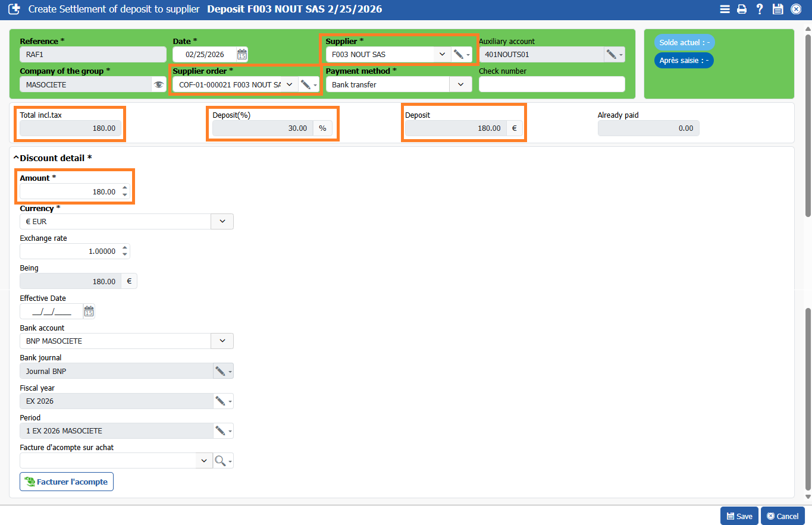Expand the Payment method dropdown
This screenshot has width=812, height=525.
tap(460, 85)
